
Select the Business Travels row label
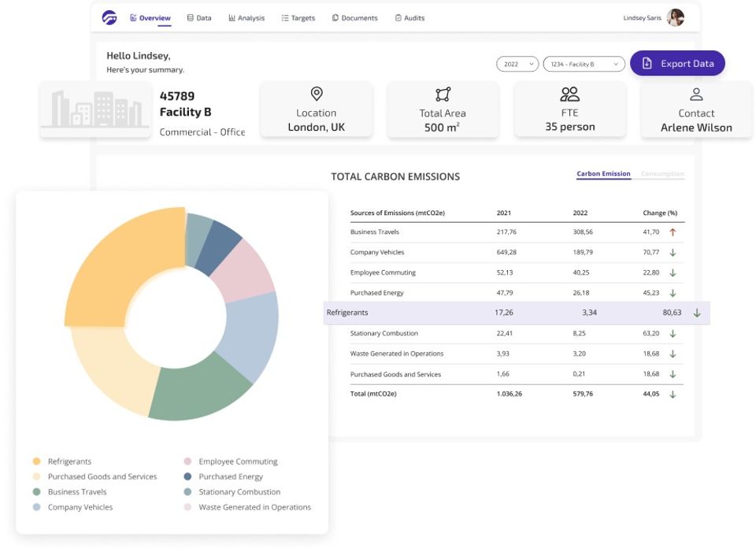coord(375,232)
